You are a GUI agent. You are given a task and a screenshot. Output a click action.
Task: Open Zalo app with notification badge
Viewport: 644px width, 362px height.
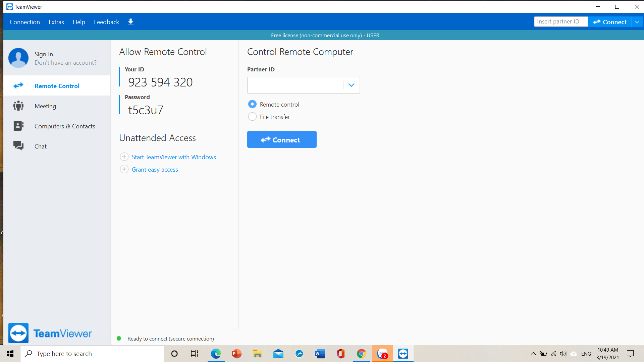[382, 354]
